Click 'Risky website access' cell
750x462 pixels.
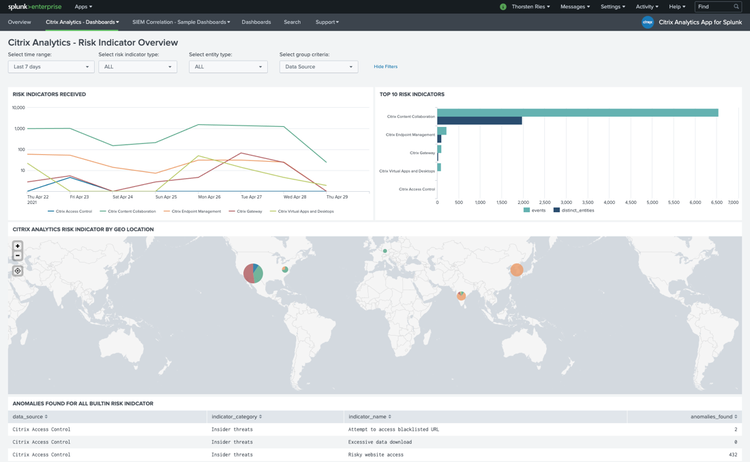tap(375, 455)
